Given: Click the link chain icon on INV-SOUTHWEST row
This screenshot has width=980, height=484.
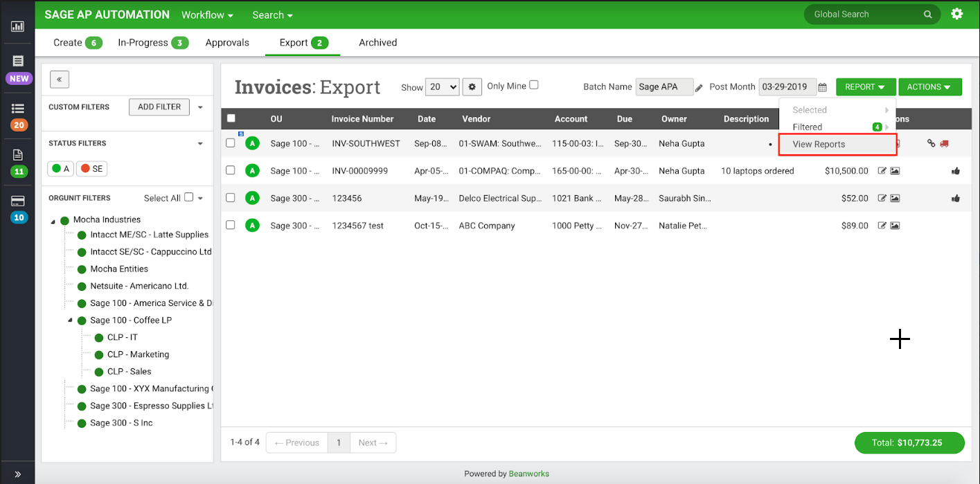Looking at the screenshot, I should click(931, 143).
